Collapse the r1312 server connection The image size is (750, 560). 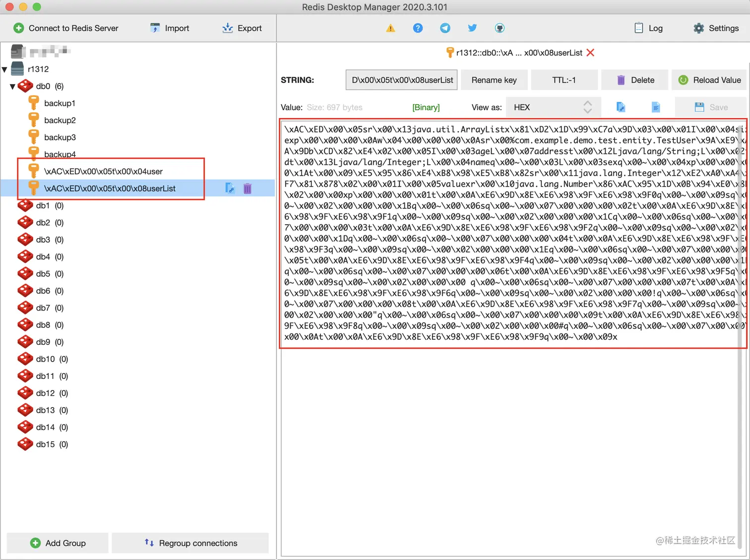pyautogui.click(x=4, y=69)
